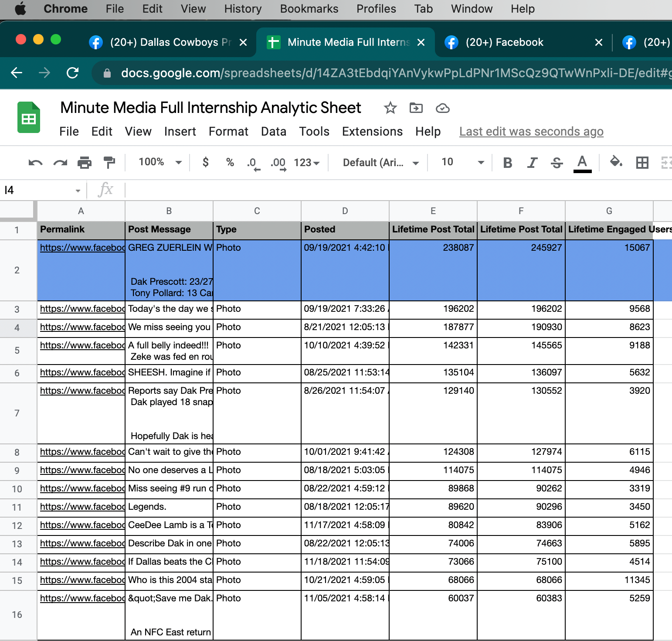The height and width of the screenshot is (641, 672).
Task: Open Last edit was seconds ago link
Action: [x=531, y=131]
